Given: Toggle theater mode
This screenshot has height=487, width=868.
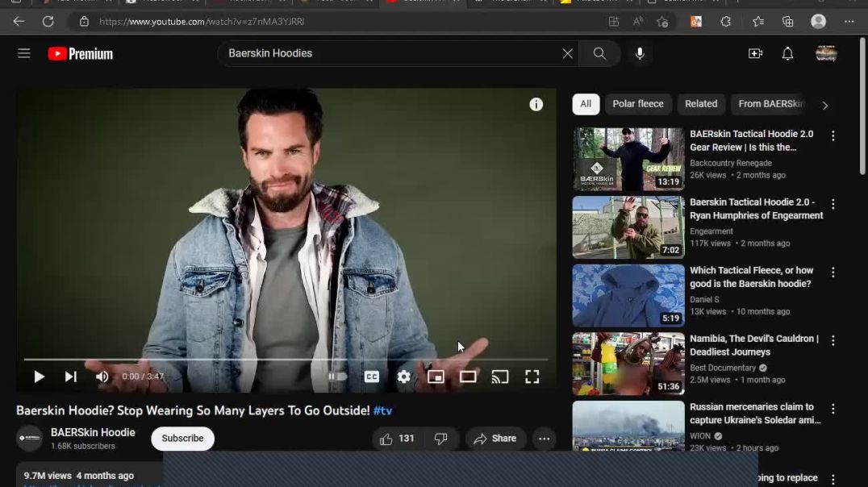Looking at the screenshot, I should 468,377.
